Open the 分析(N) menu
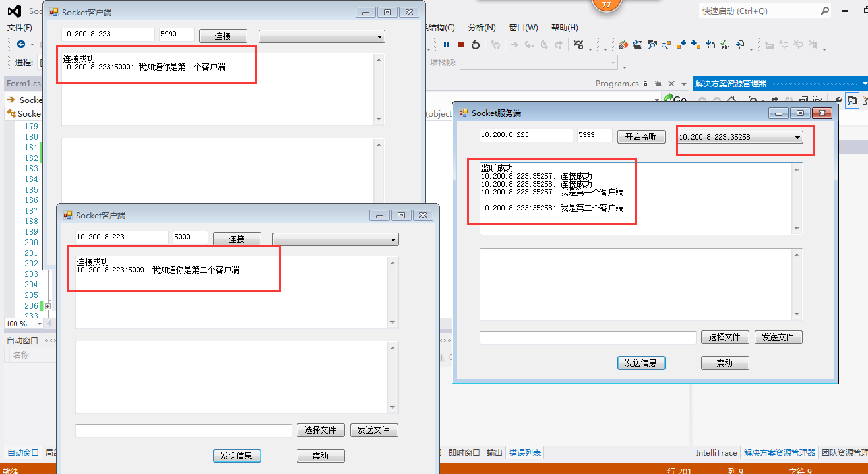868x474 pixels. (x=481, y=27)
